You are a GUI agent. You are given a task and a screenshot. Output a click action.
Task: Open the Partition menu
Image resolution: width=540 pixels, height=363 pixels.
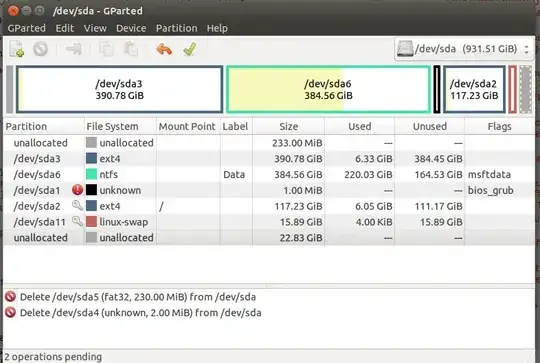(177, 28)
